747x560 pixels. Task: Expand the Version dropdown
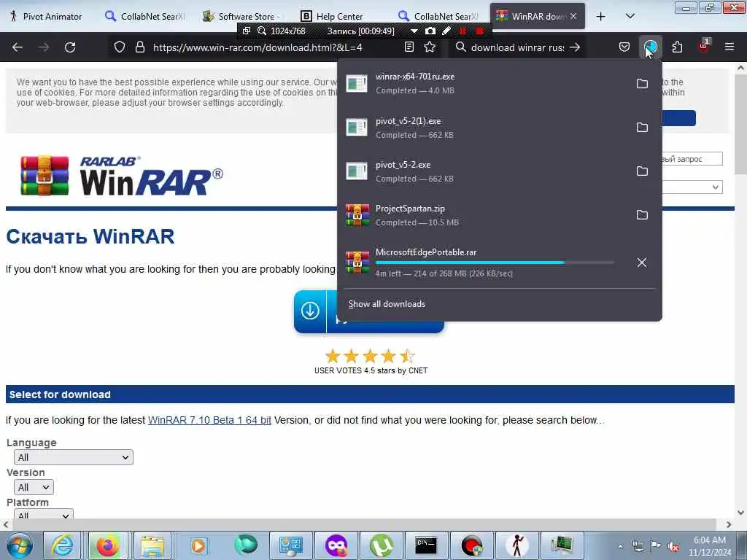34,487
